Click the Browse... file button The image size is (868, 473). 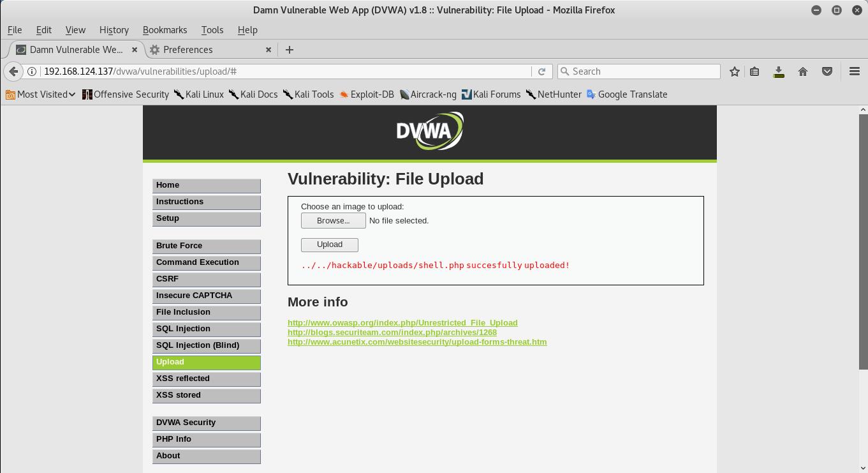[334, 221]
